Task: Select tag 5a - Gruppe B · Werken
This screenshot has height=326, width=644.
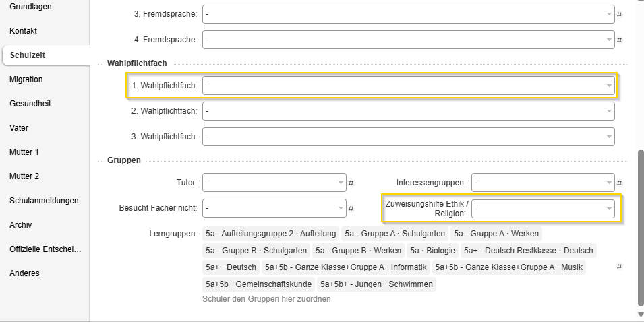Action: (x=358, y=251)
